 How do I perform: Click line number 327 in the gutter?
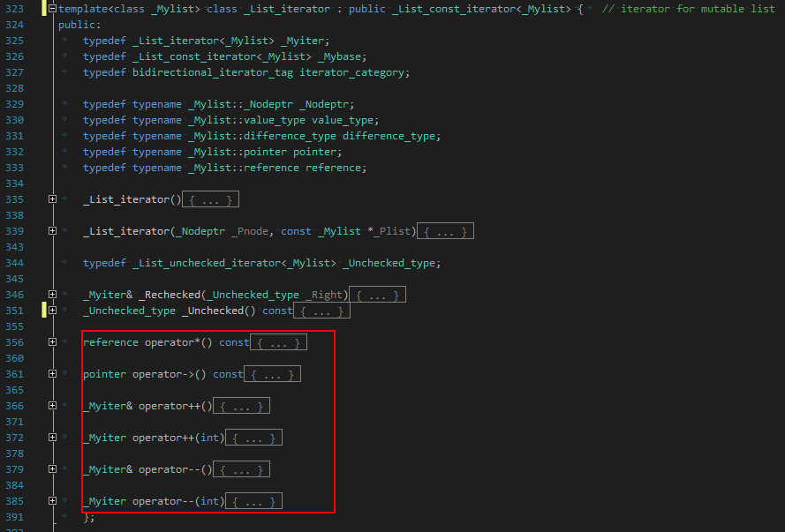(14, 72)
